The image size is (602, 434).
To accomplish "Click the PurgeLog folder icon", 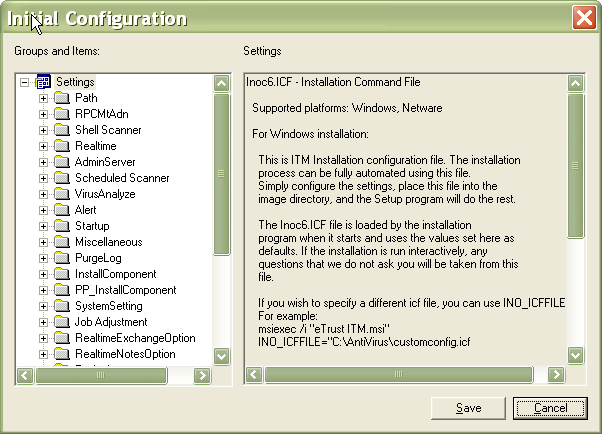I will pyautogui.click(x=61, y=258).
